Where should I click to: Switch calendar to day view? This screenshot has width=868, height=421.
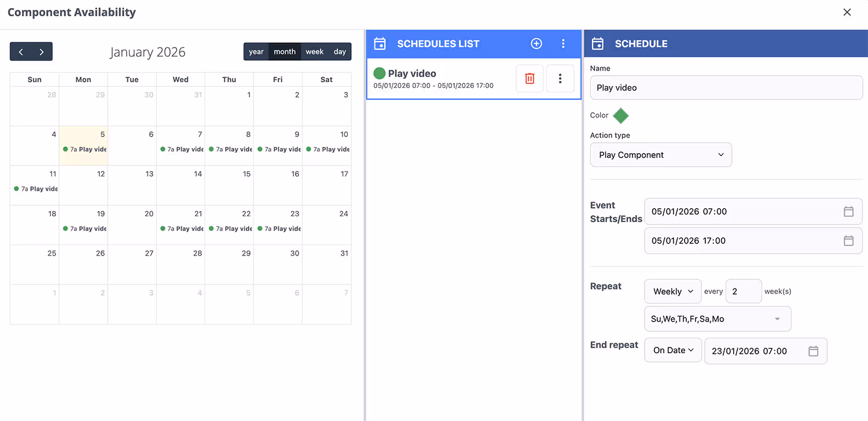340,51
